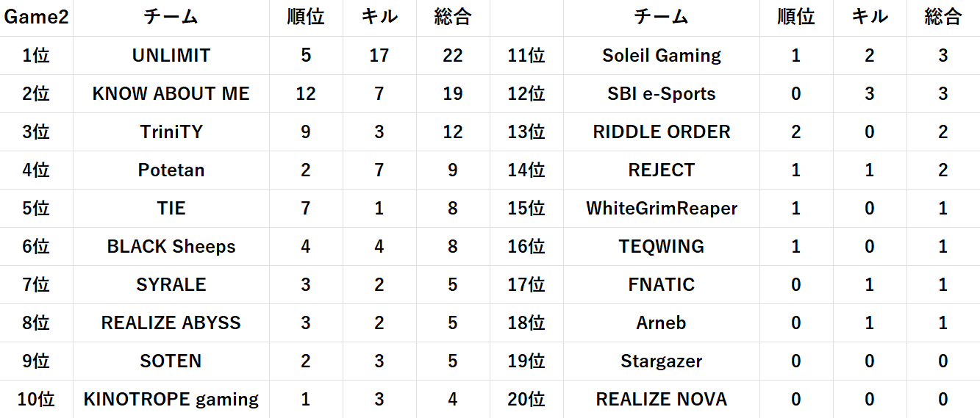Select the Stargazer team cell
Viewport: 980px width, 418px height.
click(x=662, y=361)
